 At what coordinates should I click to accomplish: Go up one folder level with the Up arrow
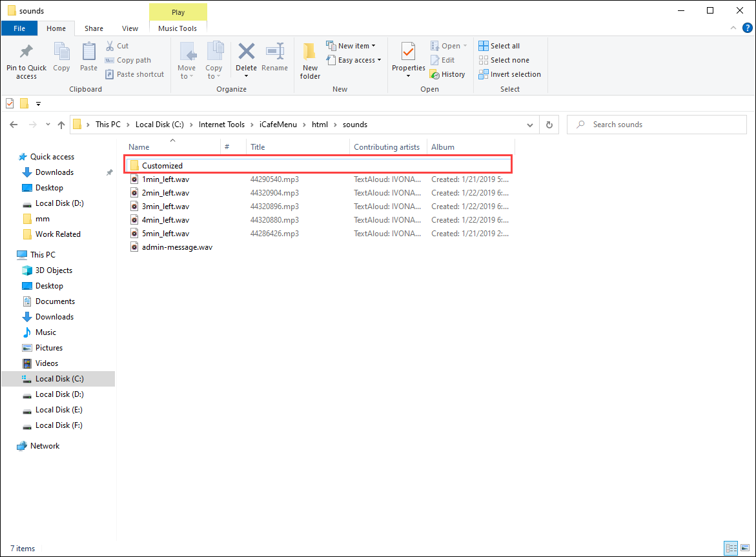click(61, 125)
